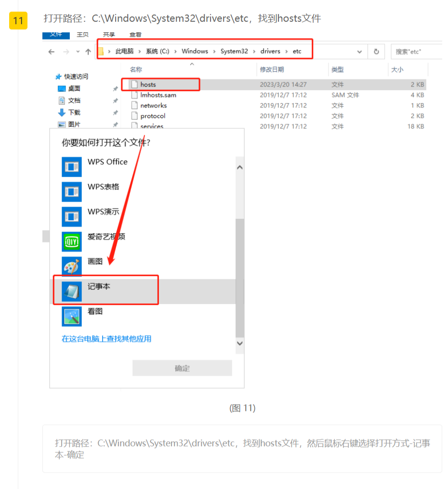
Task: Pick the 爱奇艺视频 green icon
Action: pyautogui.click(x=72, y=241)
